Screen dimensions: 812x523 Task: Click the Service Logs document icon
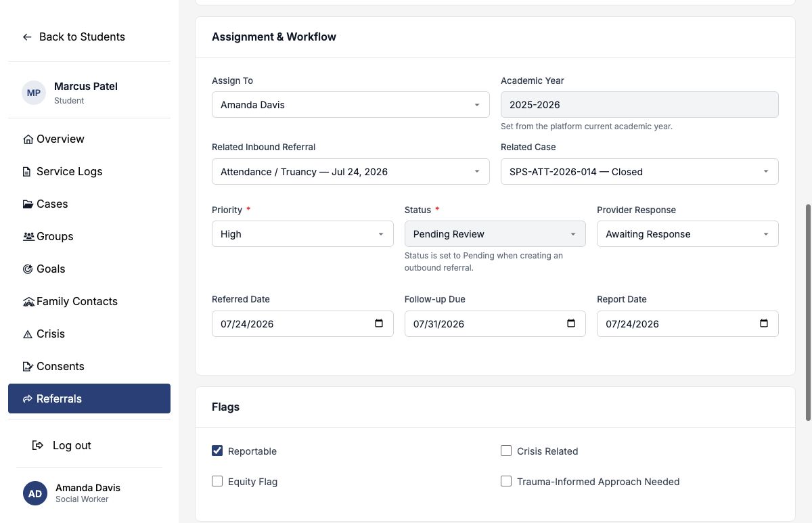click(x=27, y=172)
